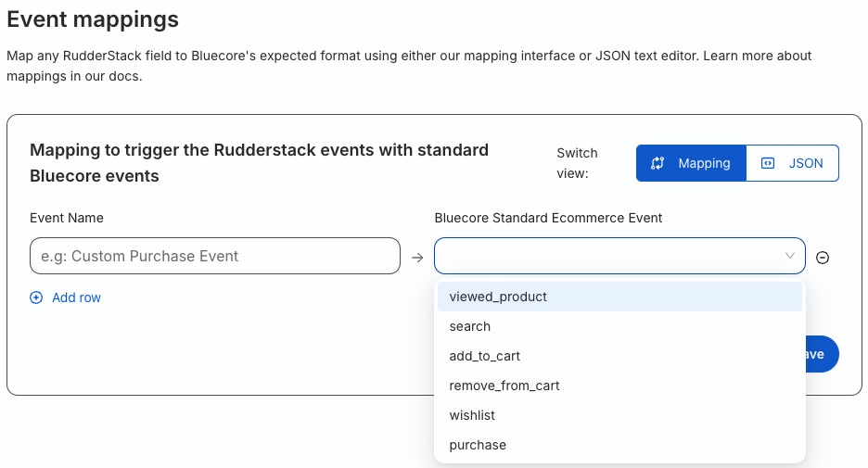Viewport: 868px width, 468px height.
Task: Click the plus circle icon beside Add row
Action: 36,297
